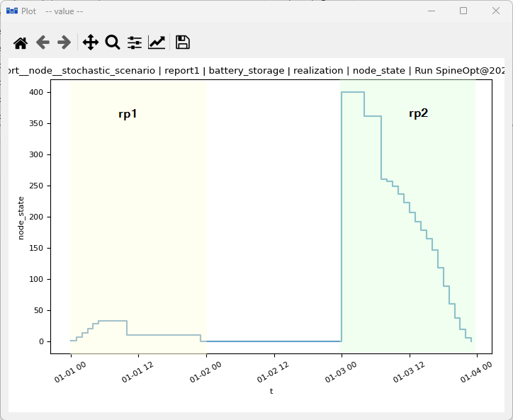Click the Plot window application icon
Image resolution: width=513 pixels, height=420 pixels.
(x=11, y=11)
